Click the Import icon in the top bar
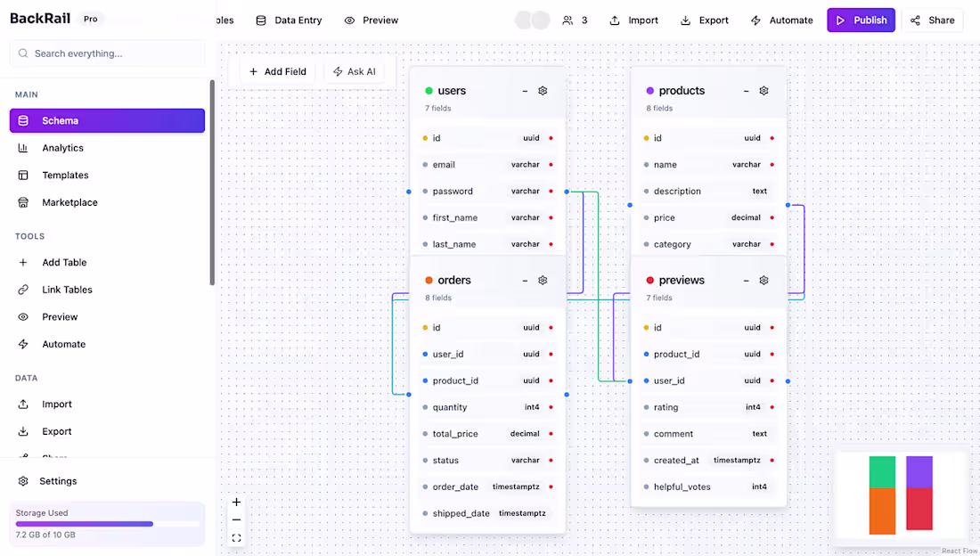The width and height of the screenshot is (980, 556). pos(633,20)
